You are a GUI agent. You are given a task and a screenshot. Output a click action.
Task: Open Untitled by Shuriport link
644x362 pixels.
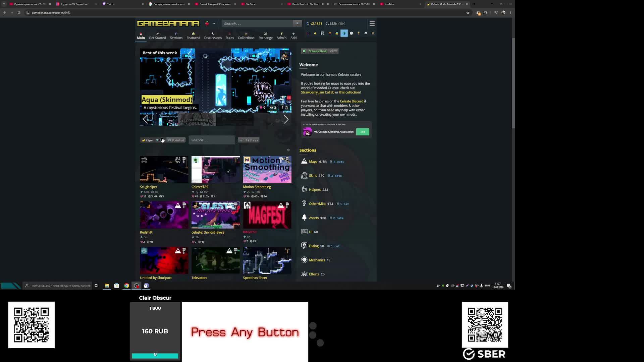(x=156, y=278)
